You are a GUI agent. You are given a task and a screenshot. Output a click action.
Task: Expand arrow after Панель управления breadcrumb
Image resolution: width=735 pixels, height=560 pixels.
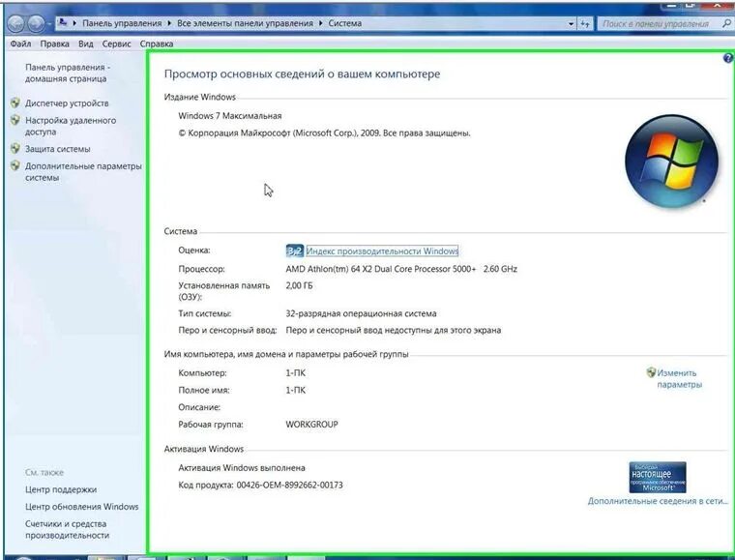169,23
